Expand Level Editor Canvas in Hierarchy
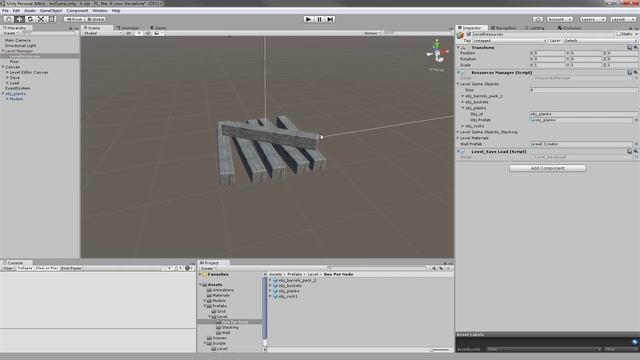The height and width of the screenshot is (360, 640). click(7, 72)
